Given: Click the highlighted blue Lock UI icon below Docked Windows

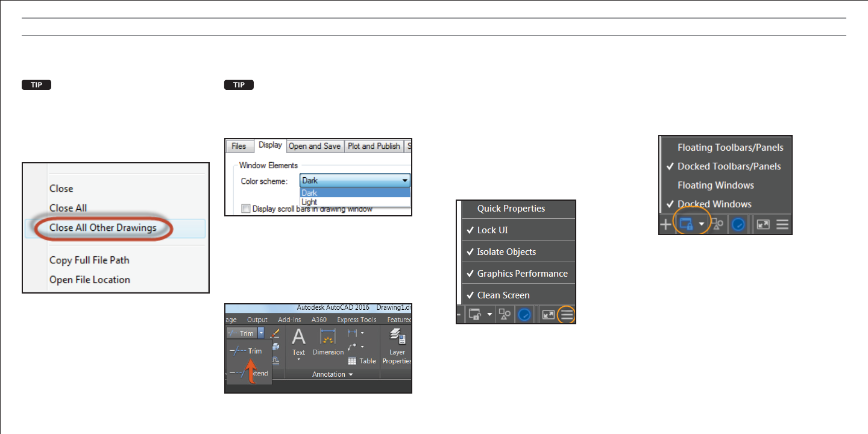Looking at the screenshot, I should tap(686, 224).
